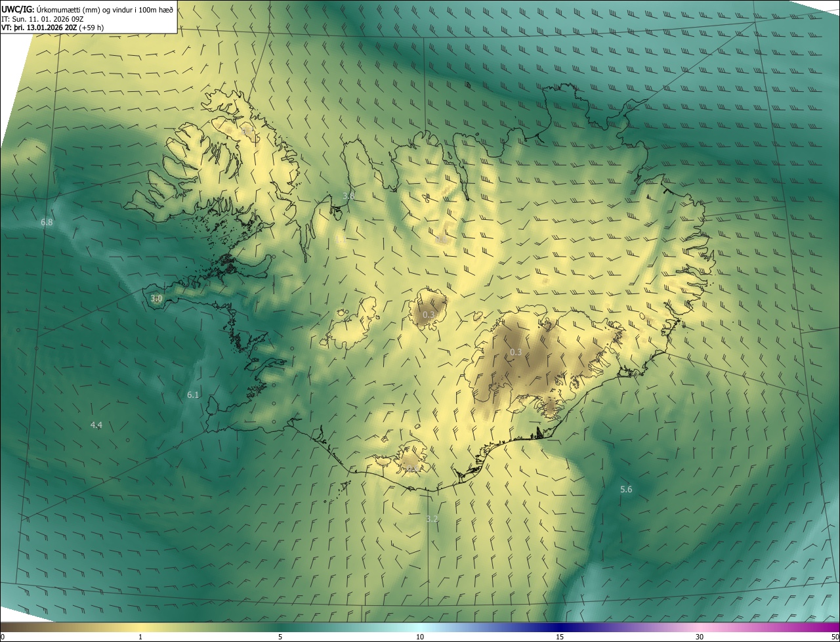Image resolution: width=840 pixels, height=642 pixels.
Task: Click the 6.8 value label over the western sea
Action: [47, 223]
